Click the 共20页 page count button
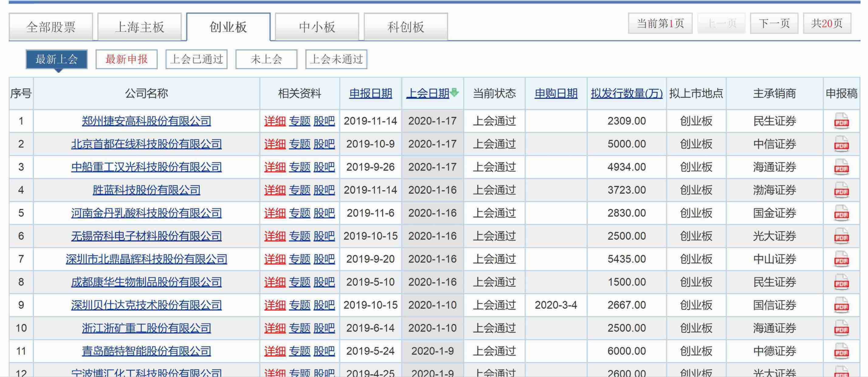The width and height of the screenshot is (868, 377). tap(827, 24)
